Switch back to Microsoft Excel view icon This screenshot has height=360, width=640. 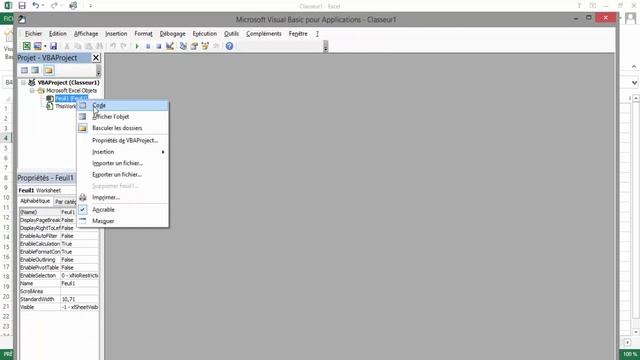[27, 46]
